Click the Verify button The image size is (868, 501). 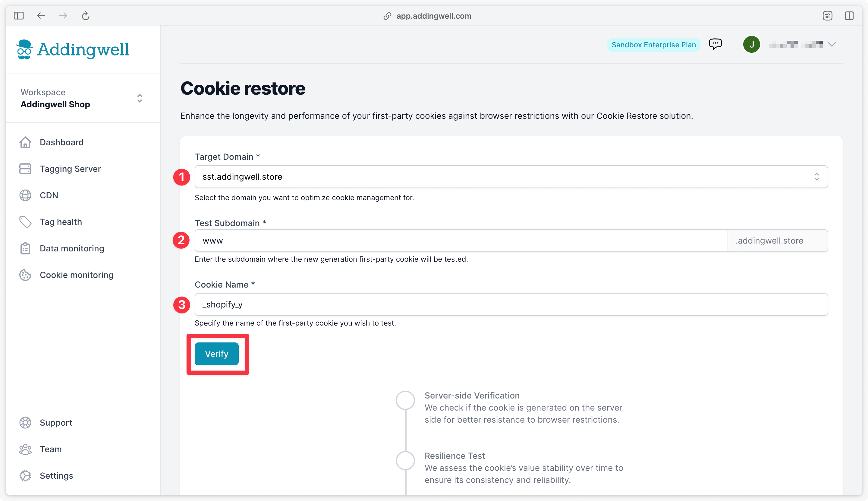coord(216,353)
